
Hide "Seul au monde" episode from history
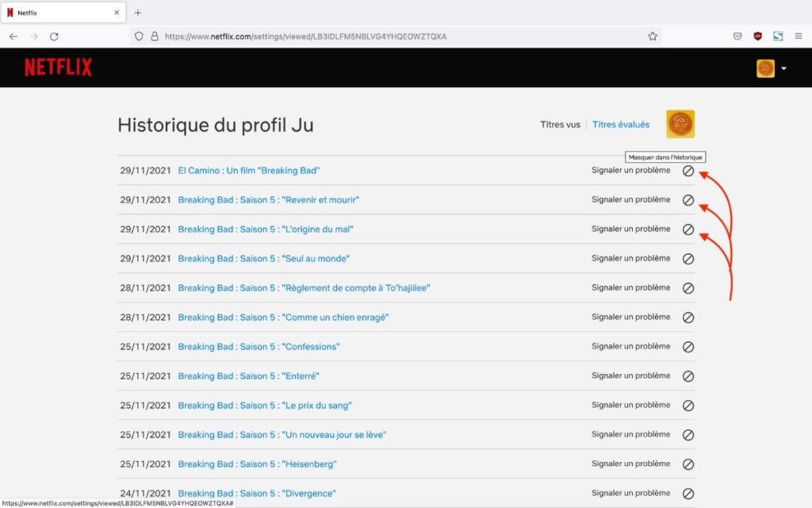click(x=688, y=259)
